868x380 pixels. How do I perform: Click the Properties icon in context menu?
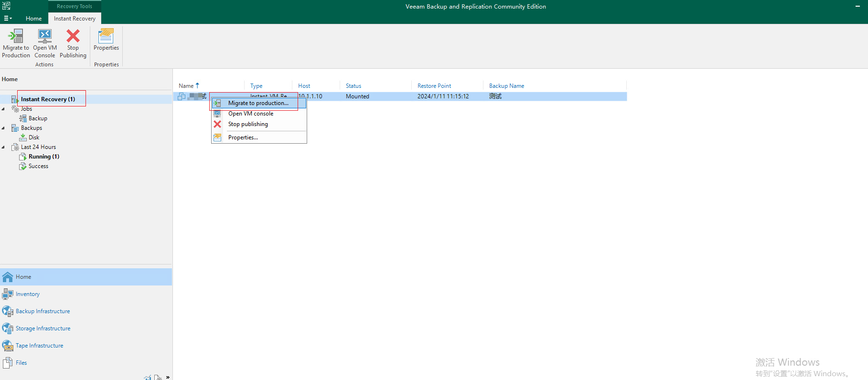217,137
